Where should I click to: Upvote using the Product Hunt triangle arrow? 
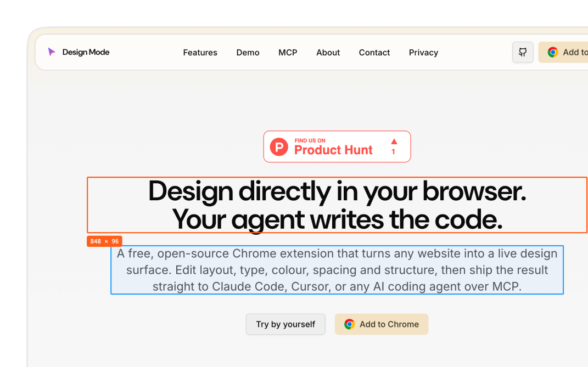394,142
